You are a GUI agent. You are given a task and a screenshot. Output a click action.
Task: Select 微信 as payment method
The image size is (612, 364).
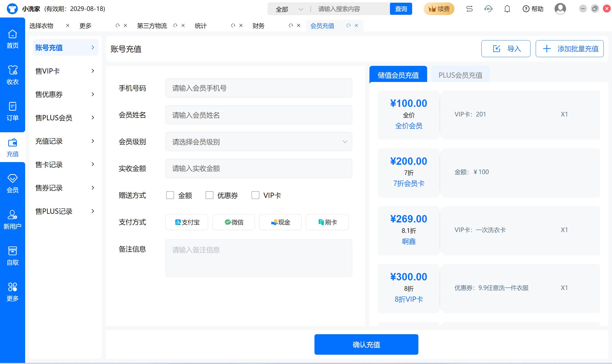tap(234, 222)
